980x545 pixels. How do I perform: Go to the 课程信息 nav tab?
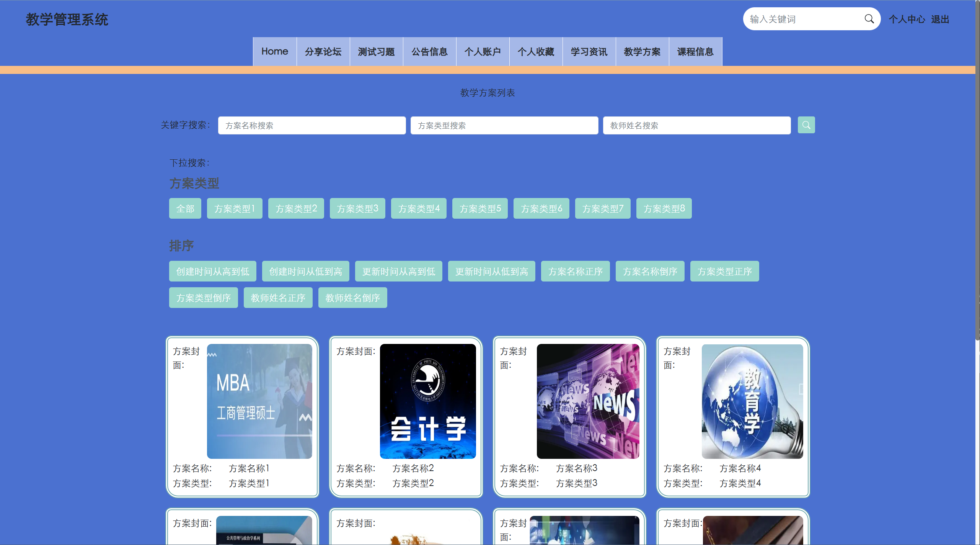[695, 52]
